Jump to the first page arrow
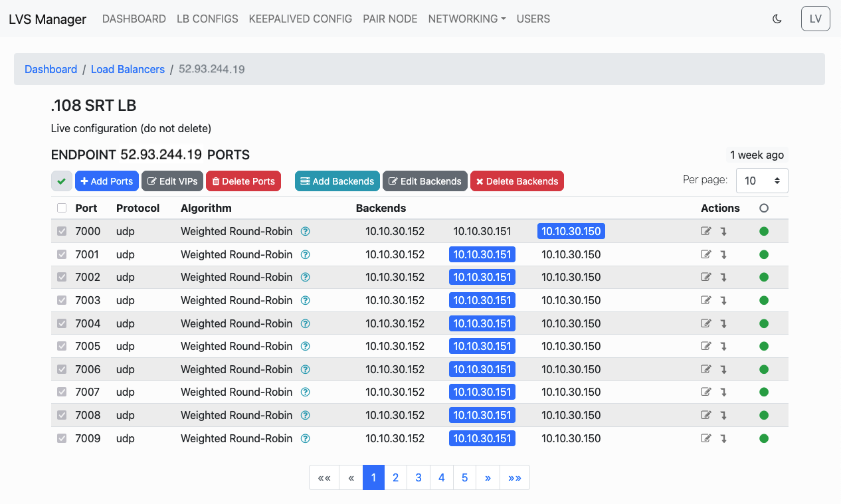Screen dimensions: 841x504 coord(324,477)
